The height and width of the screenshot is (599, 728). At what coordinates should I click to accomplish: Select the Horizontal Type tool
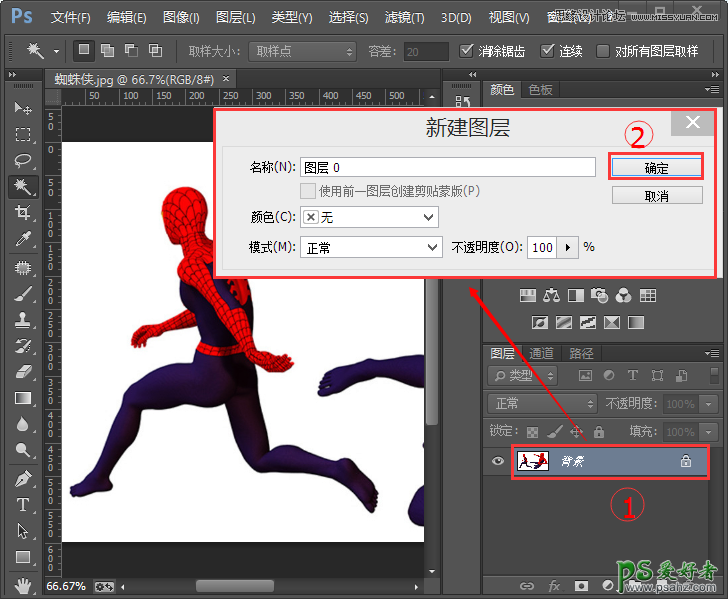(x=22, y=505)
